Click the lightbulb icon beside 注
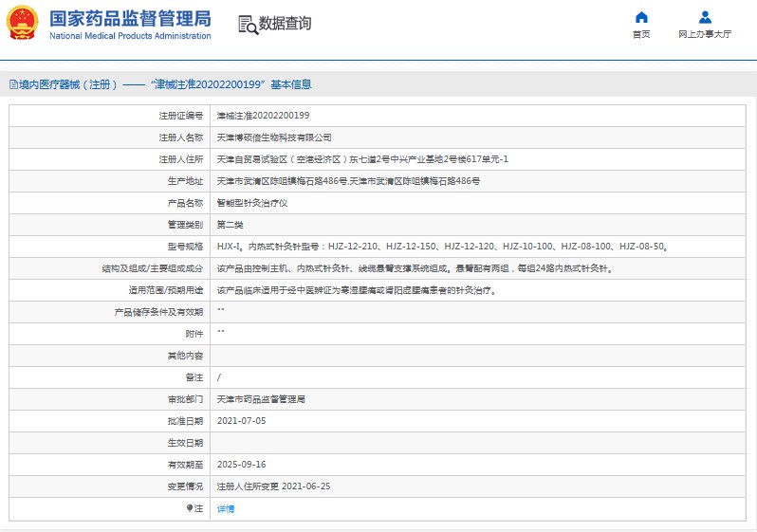Viewport: 757px width, 532px height. tap(190, 508)
